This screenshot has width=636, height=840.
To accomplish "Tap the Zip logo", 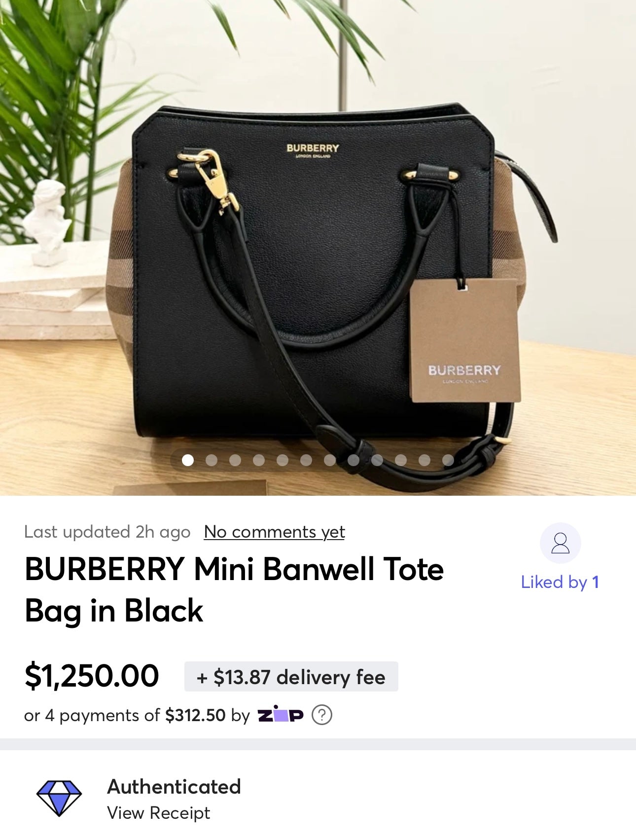I will pyautogui.click(x=281, y=714).
